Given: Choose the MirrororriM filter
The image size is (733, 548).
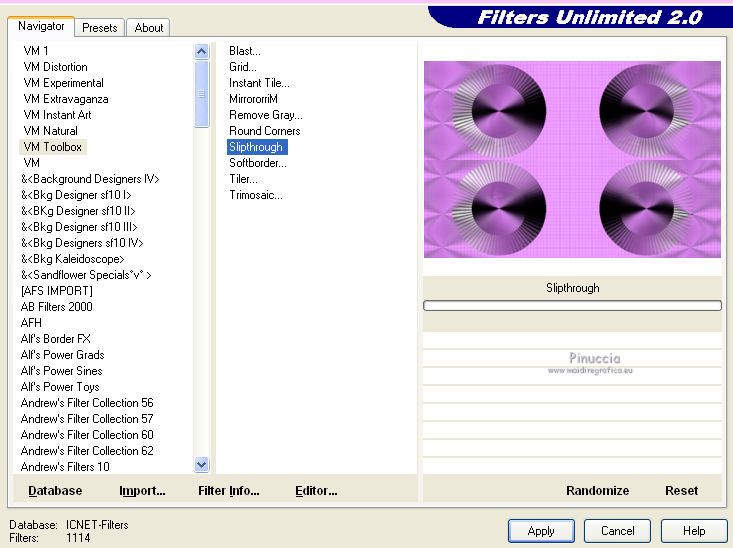Looking at the screenshot, I should click(253, 99).
